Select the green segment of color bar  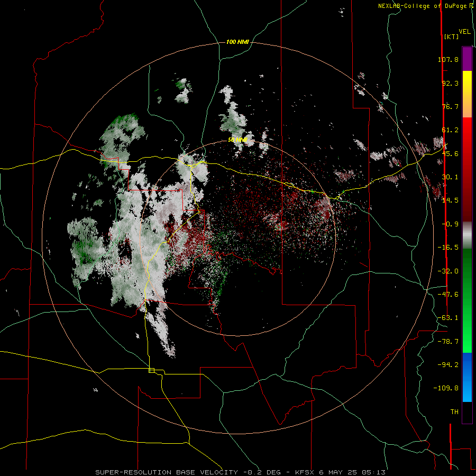click(467, 300)
